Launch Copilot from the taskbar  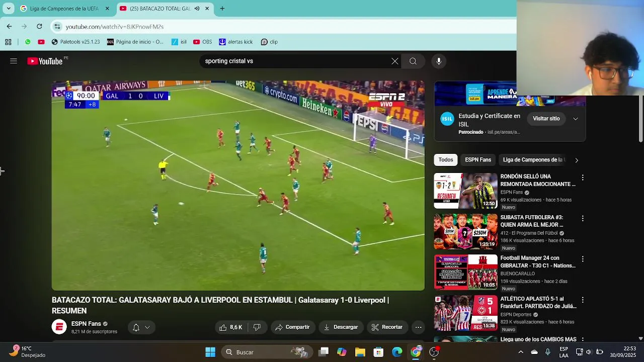pyautogui.click(x=342, y=352)
